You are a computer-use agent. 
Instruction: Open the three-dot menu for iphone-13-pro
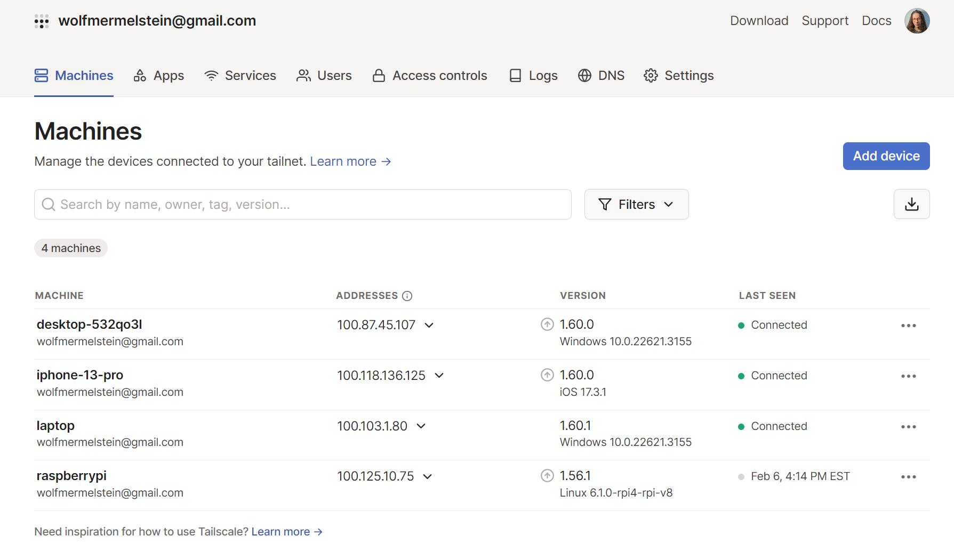(x=908, y=376)
